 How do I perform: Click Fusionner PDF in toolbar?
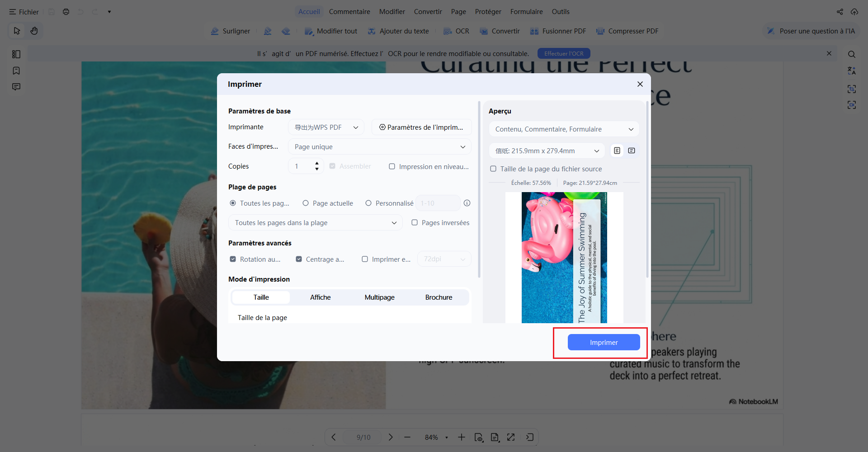(x=558, y=31)
